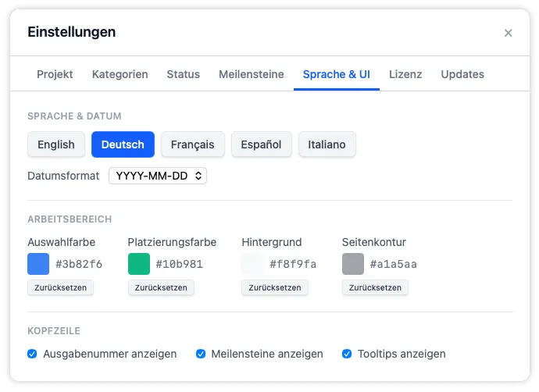Switch to the Projekt tab

55,74
